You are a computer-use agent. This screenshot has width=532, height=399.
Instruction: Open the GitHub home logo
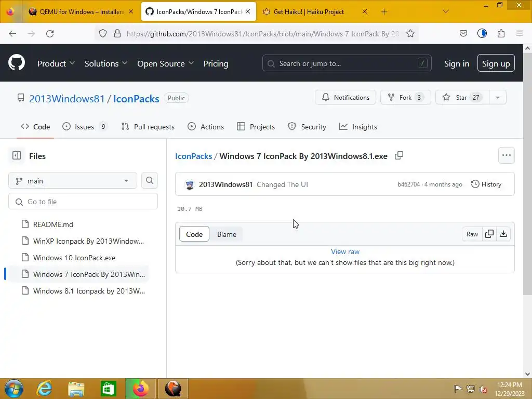click(x=17, y=63)
